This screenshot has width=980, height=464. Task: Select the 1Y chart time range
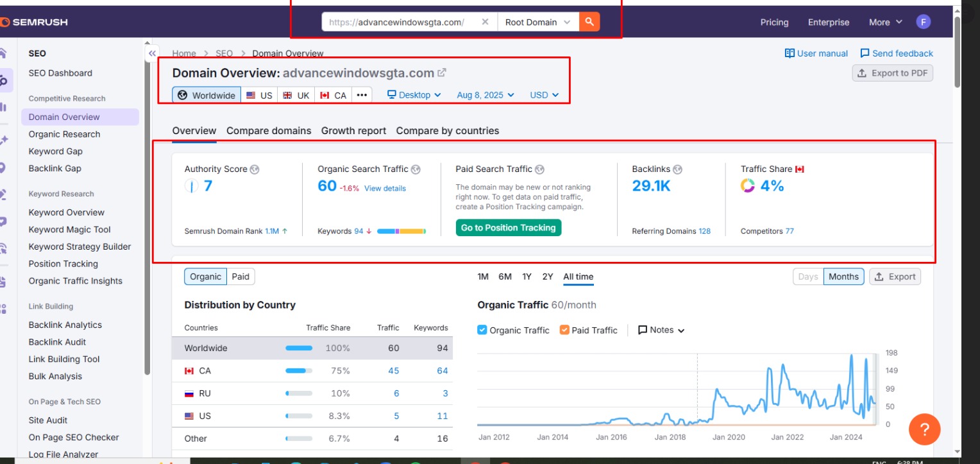pyautogui.click(x=527, y=277)
